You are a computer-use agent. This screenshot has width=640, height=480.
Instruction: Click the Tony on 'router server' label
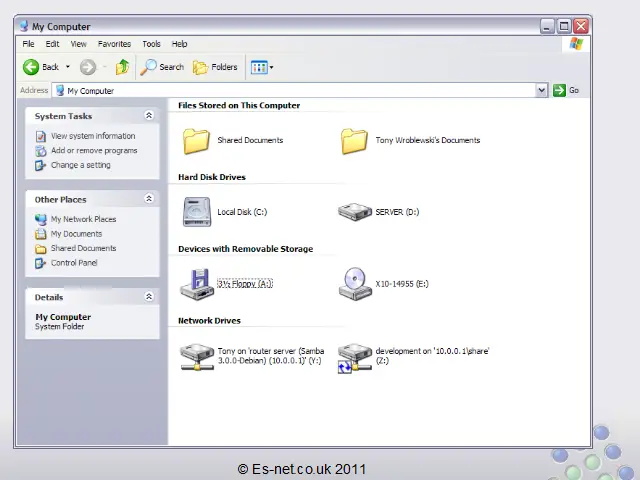(271, 356)
